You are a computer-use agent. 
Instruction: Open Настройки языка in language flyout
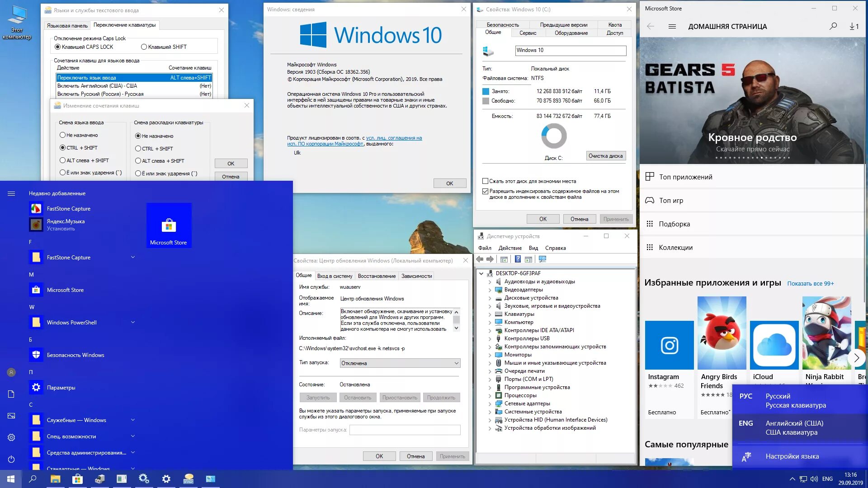pyautogui.click(x=792, y=456)
